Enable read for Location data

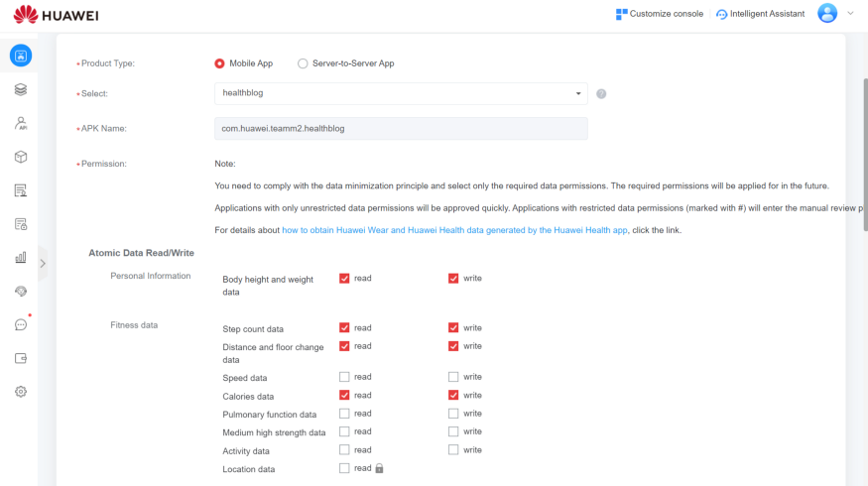click(344, 468)
